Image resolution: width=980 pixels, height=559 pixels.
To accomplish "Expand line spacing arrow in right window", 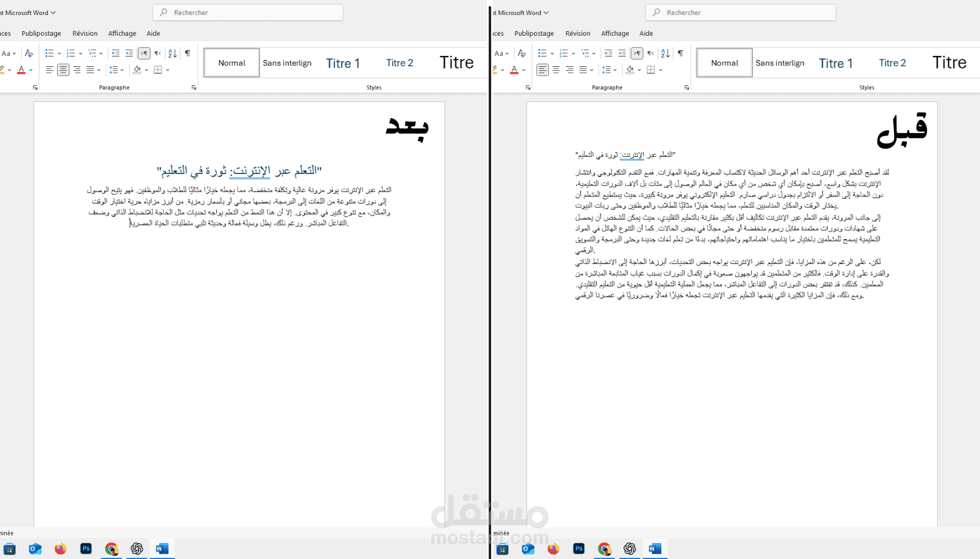I will pos(615,70).
